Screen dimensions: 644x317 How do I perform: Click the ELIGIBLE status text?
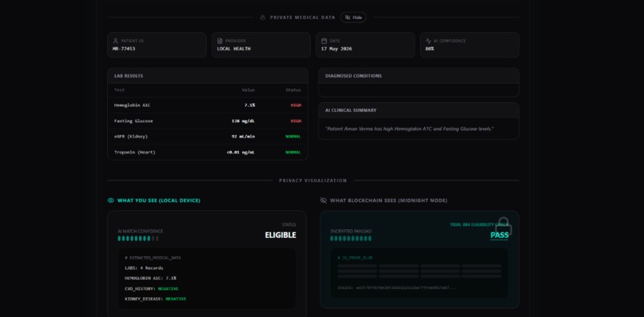click(280, 236)
